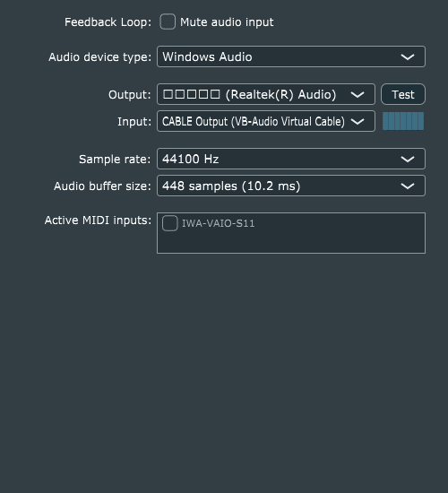The width and height of the screenshot is (448, 493).
Task: Click the input level meter bar
Action: click(x=403, y=121)
